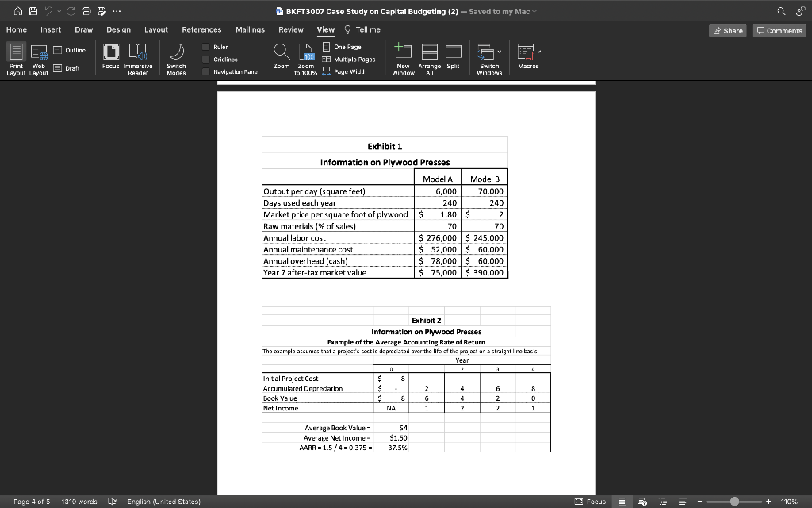812x508 pixels.
Task: Open the document title save-location dropdown
Action: pyautogui.click(x=535, y=11)
